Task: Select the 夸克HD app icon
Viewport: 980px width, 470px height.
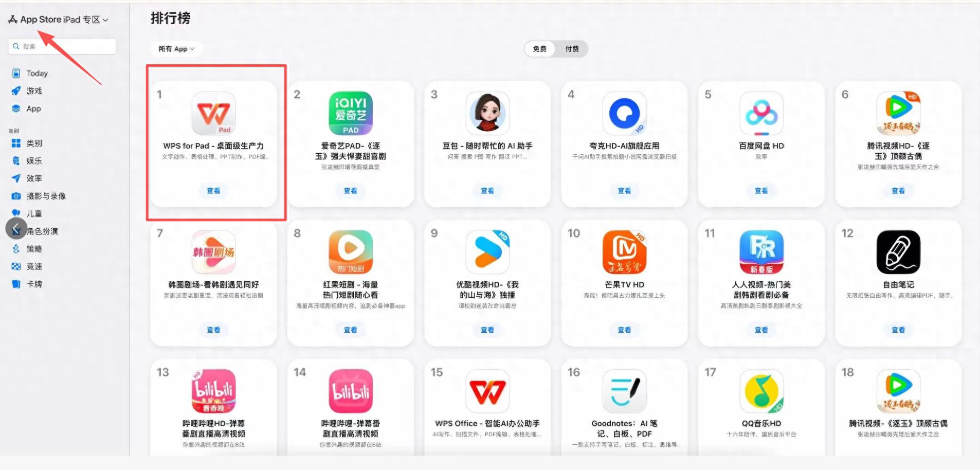Action: click(x=624, y=113)
